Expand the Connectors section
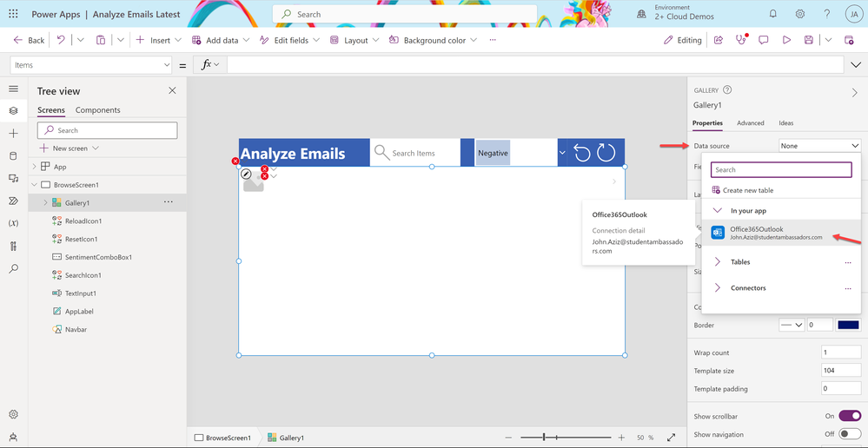Screen dimensions: 868x448 [x=718, y=288]
